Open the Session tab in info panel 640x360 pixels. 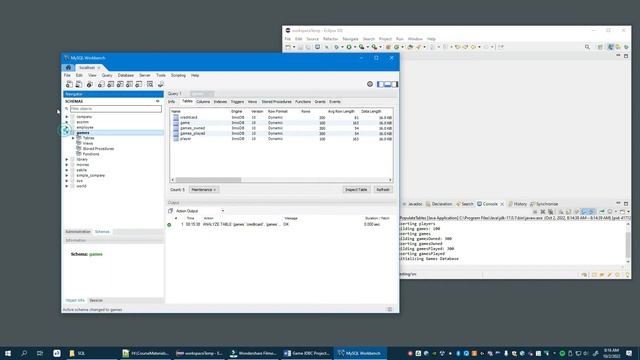point(96,300)
